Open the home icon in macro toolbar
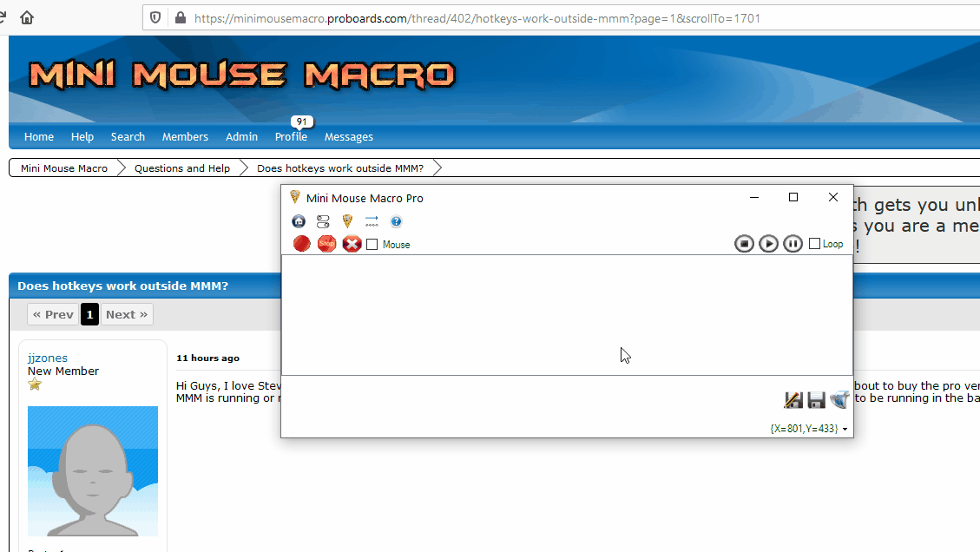Viewport: 980px width, 552px height. [x=299, y=221]
